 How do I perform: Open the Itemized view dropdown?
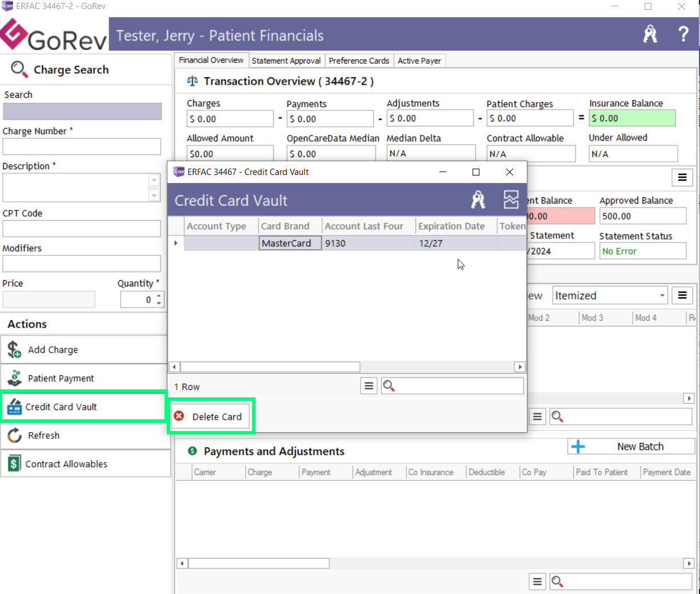pyautogui.click(x=662, y=296)
